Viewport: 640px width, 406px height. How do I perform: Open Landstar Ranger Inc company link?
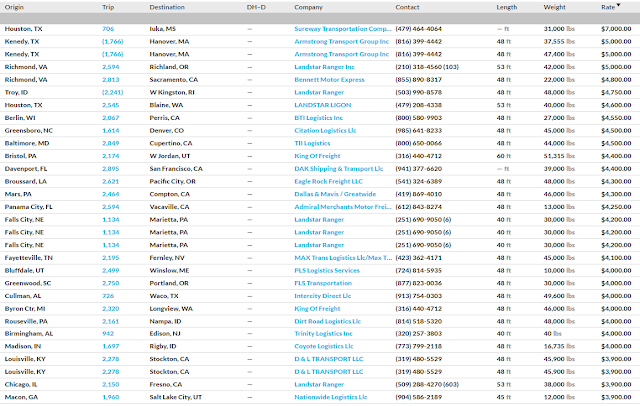click(324, 67)
